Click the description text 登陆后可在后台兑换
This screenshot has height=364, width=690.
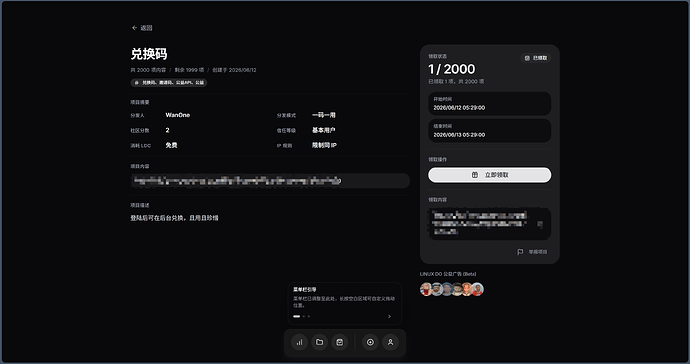(158, 218)
